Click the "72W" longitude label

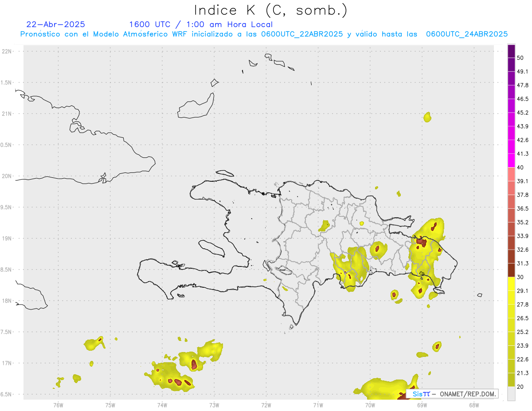pos(266,405)
